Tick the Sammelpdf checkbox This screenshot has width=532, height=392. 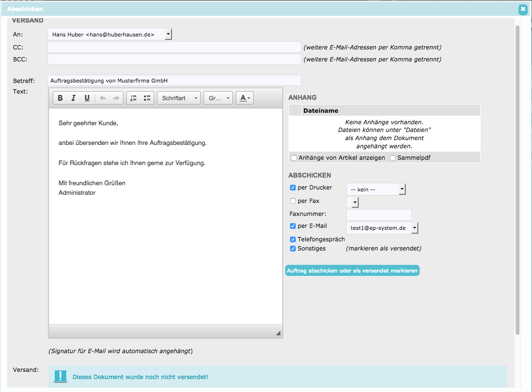pos(393,158)
